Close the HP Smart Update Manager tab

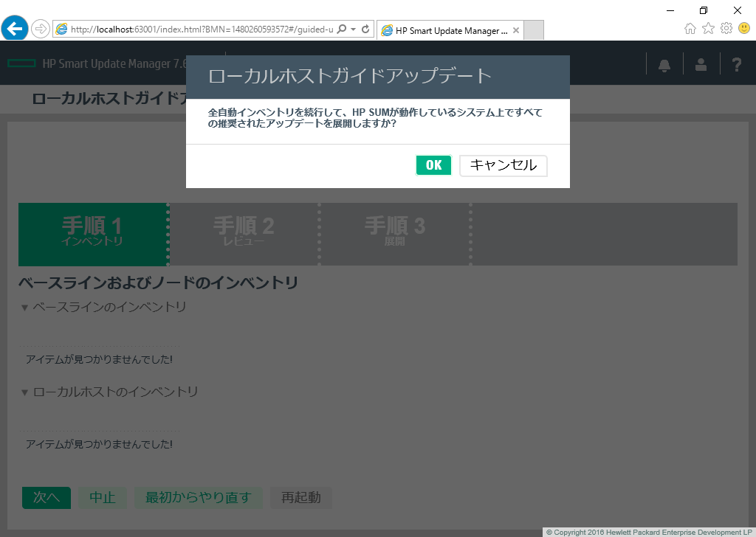pyautogui.click(x=516, y=30)
